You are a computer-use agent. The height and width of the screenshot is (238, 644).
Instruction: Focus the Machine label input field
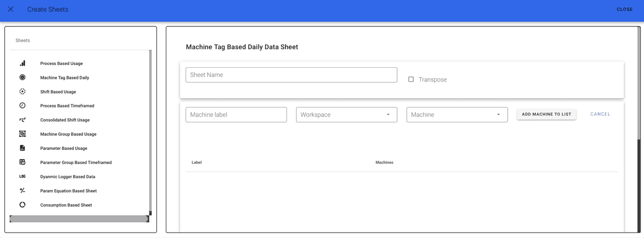[236, 115]
